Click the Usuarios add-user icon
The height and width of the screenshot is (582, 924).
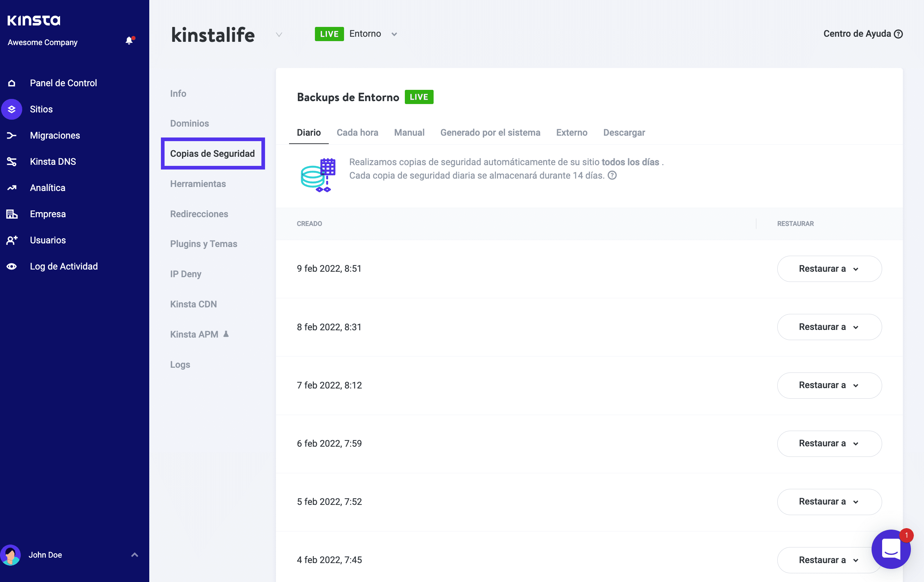(x=12, y=240)
